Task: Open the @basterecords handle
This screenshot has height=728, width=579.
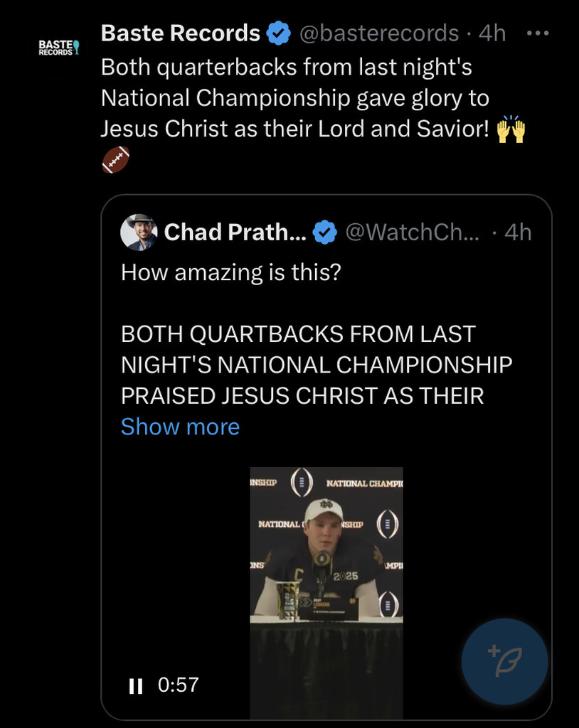Action: (x=379, y=33)
